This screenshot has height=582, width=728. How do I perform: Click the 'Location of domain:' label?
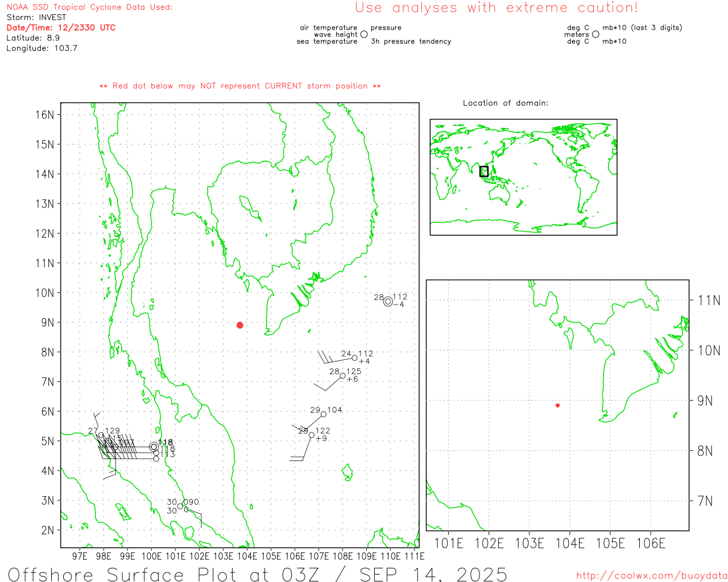click(506, 103)
